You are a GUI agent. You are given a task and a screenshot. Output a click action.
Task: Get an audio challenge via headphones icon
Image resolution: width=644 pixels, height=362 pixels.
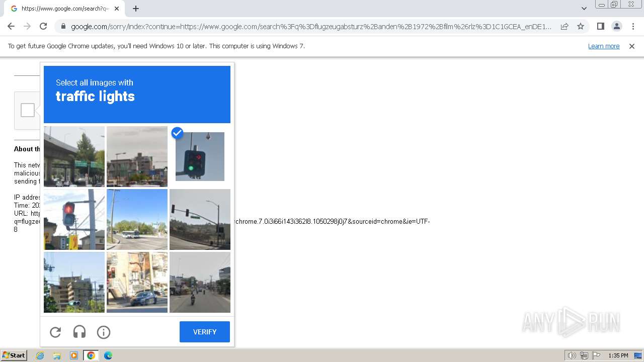tap(79, 332)
